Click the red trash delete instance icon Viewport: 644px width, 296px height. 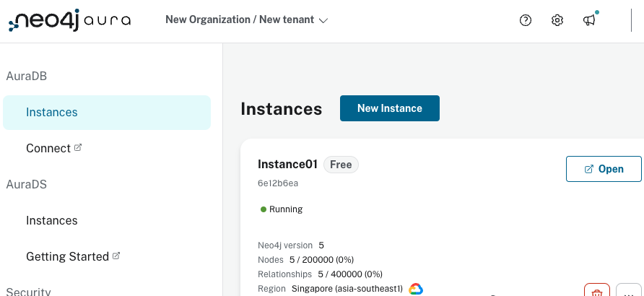click(597, 292)
